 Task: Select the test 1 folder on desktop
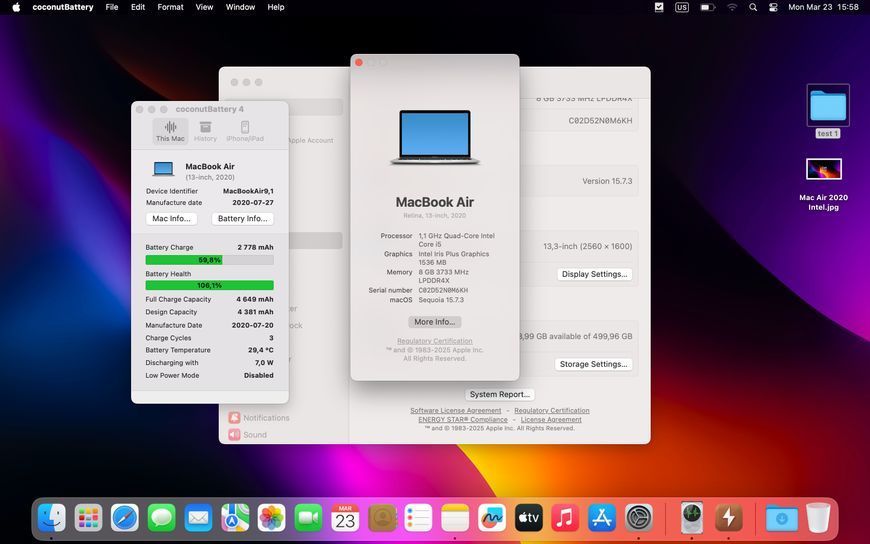828,110
